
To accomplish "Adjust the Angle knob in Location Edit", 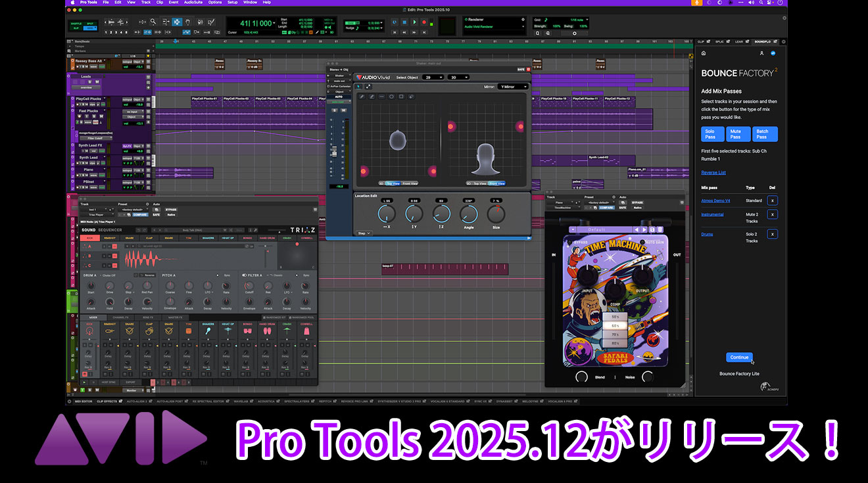I will [469, 214].
